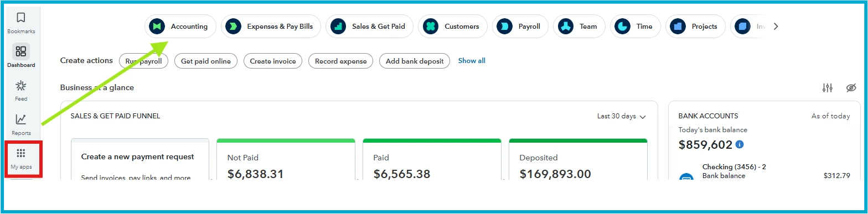
Task: Click the Customers app icon
Action: click(430, 26)
